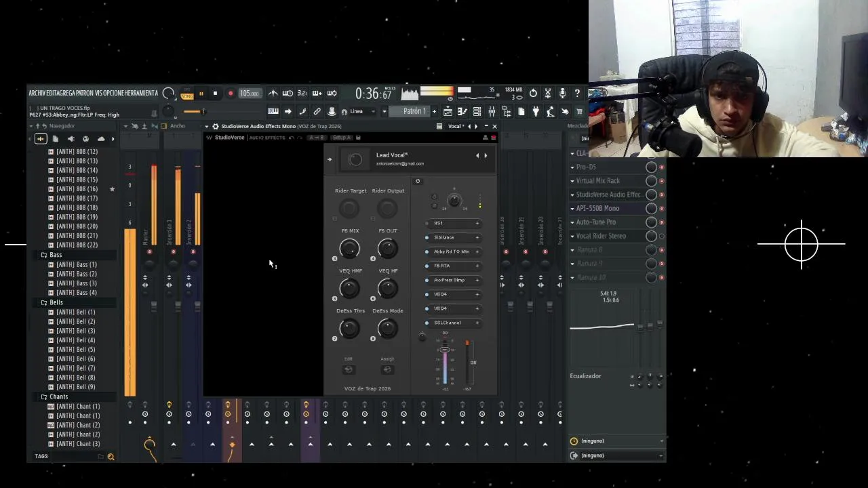The height and width of the screenshot is (488, 868).
Task: Click the Edit macro button
Action: coord(349,369)
